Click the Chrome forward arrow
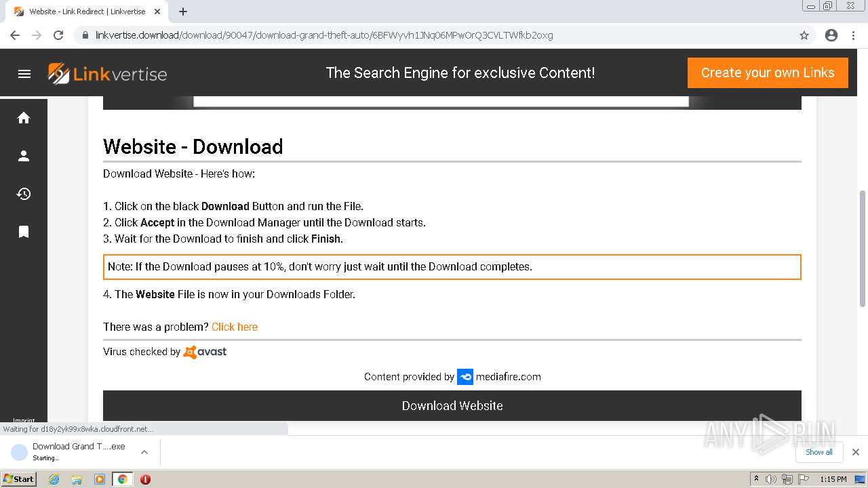The width and height of the screenshot is (868, 488). 37,35
